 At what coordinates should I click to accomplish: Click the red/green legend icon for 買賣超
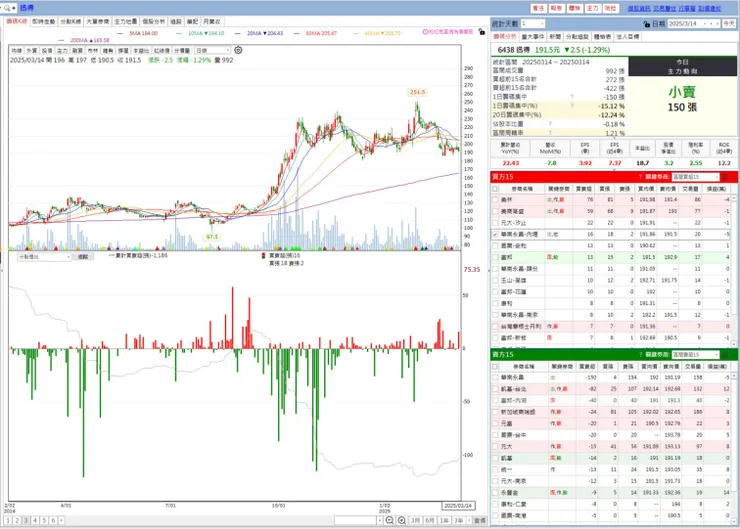pos(263,255)
